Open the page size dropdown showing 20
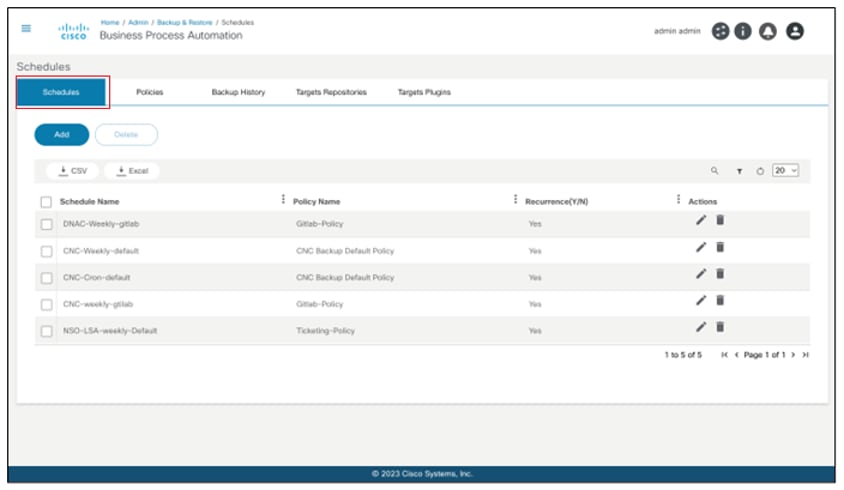 (x=785, y=171)
